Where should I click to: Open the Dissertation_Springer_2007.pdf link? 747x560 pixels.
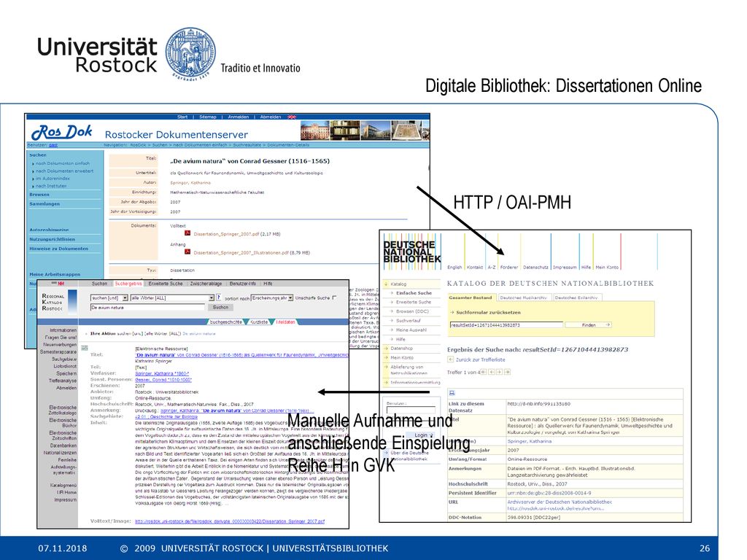tap(226, 234)
